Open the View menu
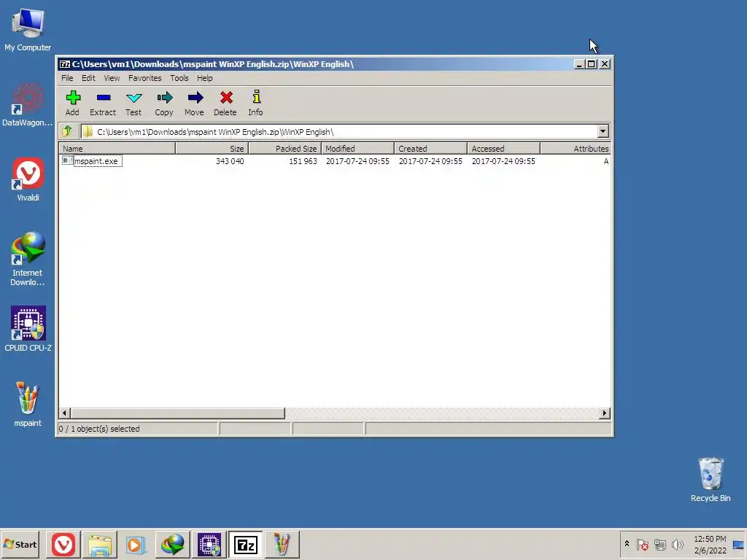Image resolution: width=747 pixels, height=560 pixels. 112,78
